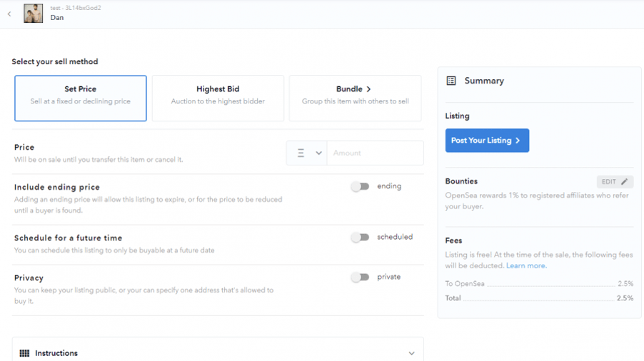Click the Instructions grid icon
The image size is (644, 361).
point(25,353)
